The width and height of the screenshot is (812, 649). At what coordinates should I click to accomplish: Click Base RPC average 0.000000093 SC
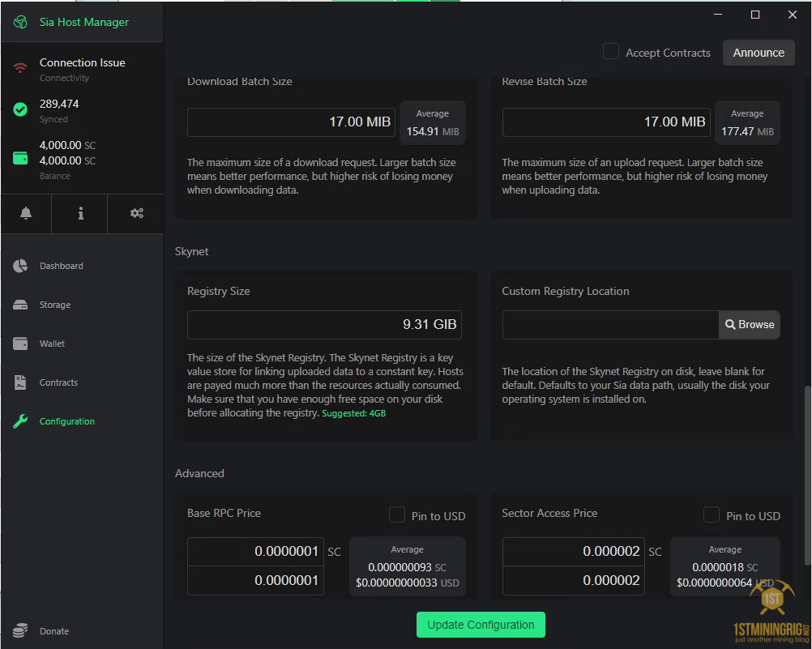click(x=407, y=568)
